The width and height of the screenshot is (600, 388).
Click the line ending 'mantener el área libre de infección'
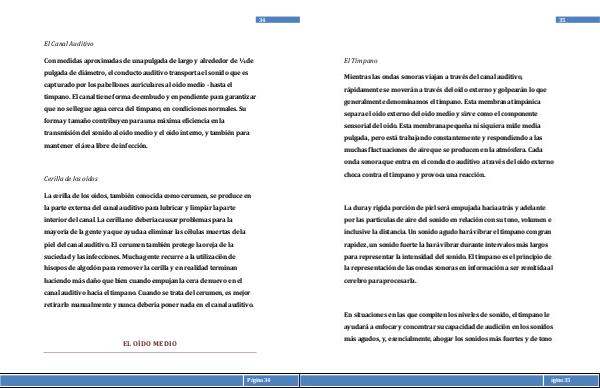click(x=96, y=146)
